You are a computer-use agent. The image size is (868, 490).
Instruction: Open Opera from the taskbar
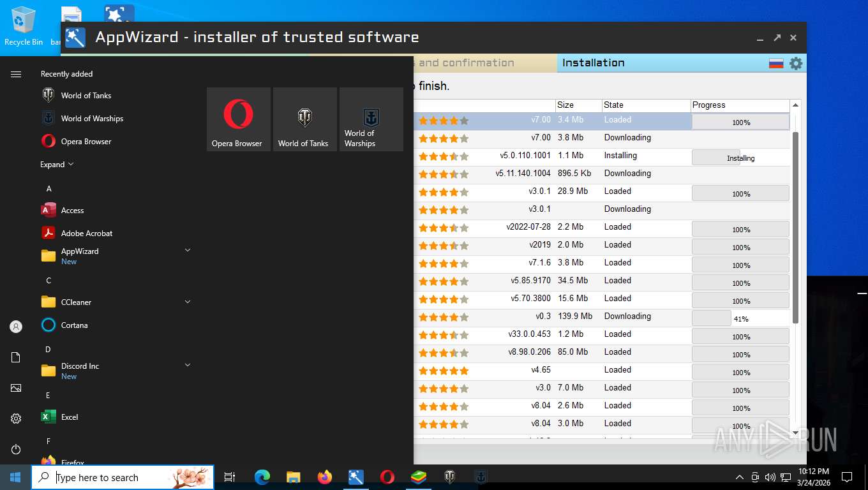tap(387, 477)
